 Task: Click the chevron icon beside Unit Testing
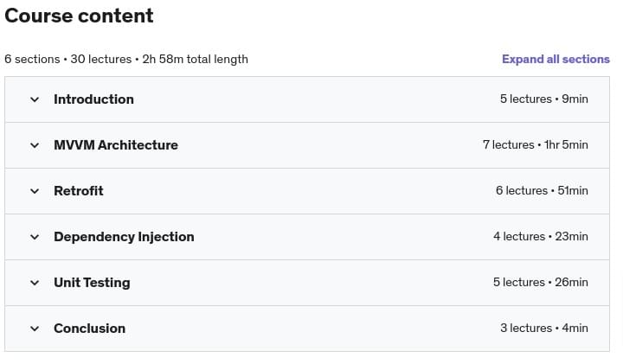(35, 283)
